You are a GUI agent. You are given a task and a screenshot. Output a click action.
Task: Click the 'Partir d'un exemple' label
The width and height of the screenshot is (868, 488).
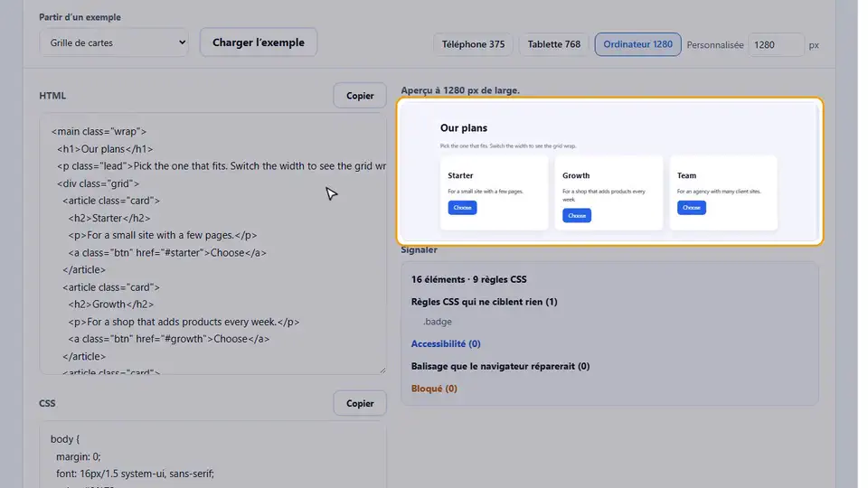click(x=80, y=17)
